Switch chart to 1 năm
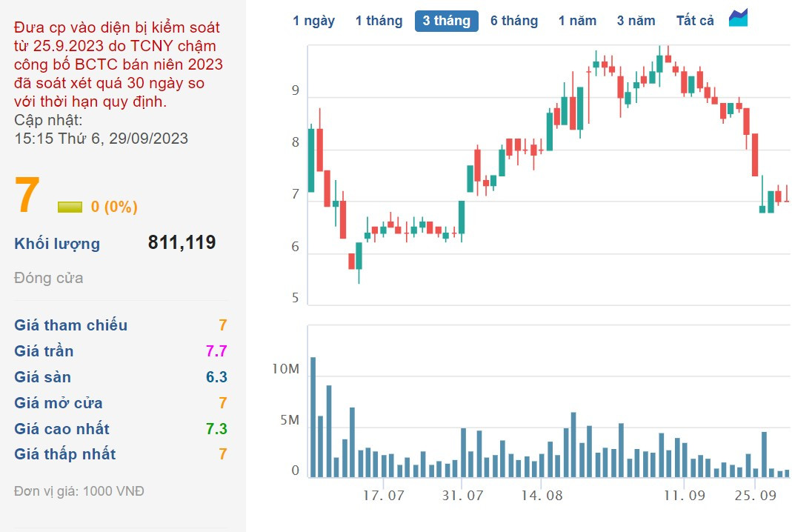 [x=577, y=21]
